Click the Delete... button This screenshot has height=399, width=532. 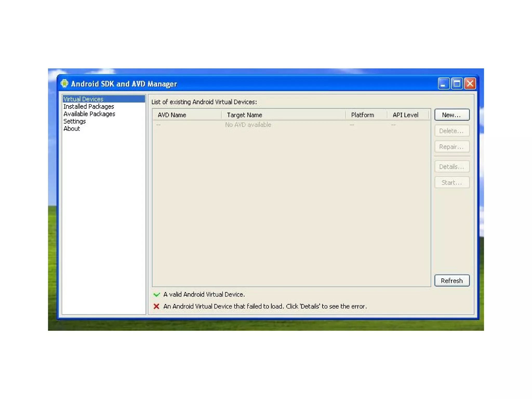(452, 131)
